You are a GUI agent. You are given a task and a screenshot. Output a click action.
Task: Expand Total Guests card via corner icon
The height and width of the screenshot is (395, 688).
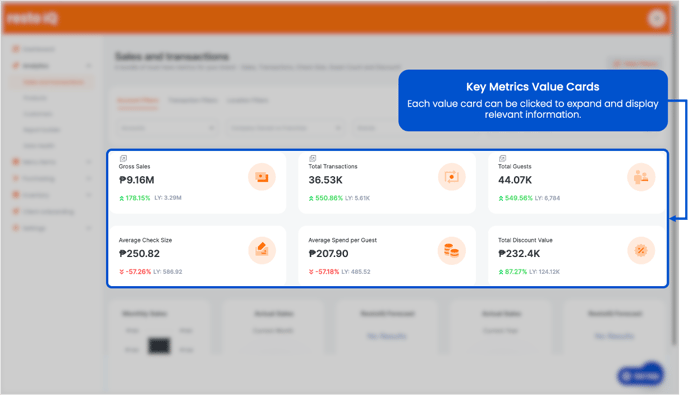click(x=502, y=158)
